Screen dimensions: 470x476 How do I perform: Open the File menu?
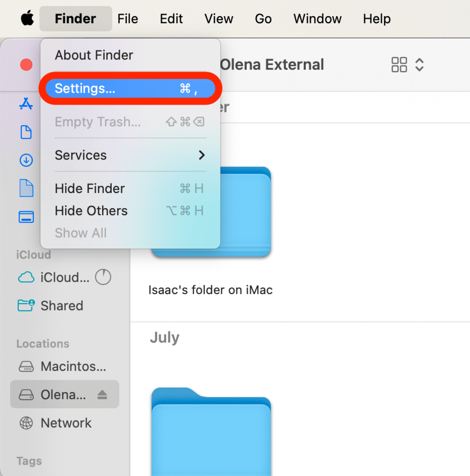point(128,19)
